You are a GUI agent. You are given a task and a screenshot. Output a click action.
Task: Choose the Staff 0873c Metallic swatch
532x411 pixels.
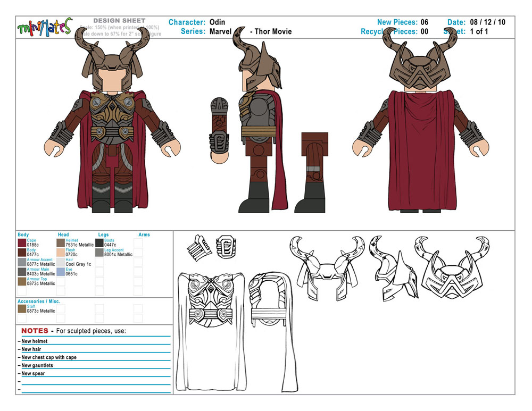coord(22,308)
